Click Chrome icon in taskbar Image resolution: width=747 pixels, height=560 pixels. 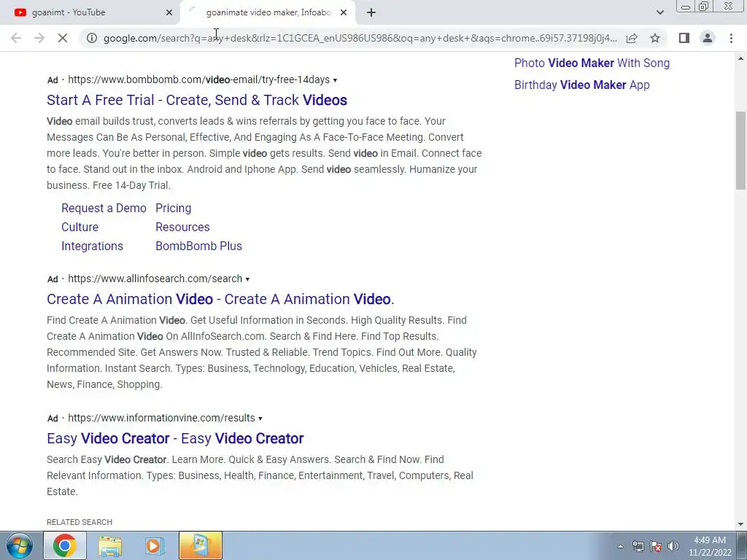(65, 545)
